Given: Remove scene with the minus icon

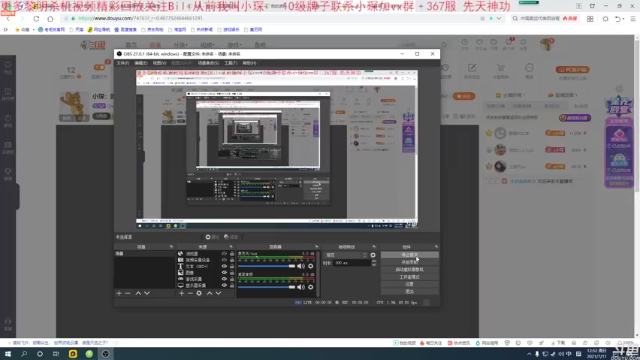Looking at the screenshot, I should pos(128,293).
